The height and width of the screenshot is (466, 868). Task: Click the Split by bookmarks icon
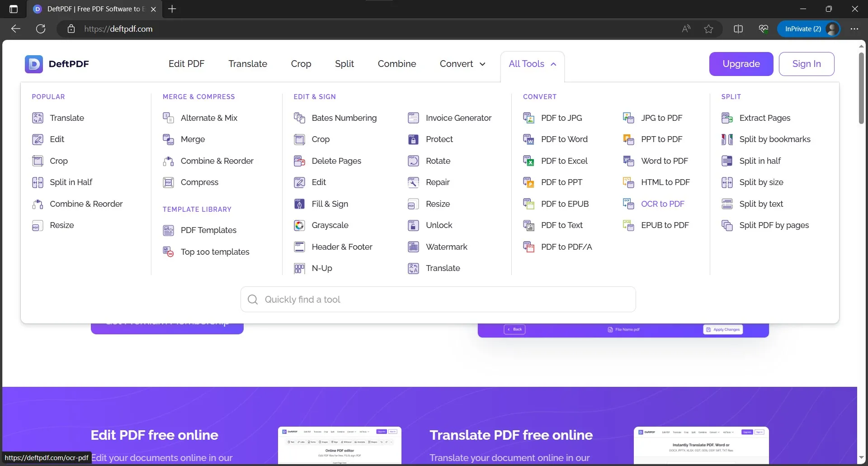click(727, 139)
